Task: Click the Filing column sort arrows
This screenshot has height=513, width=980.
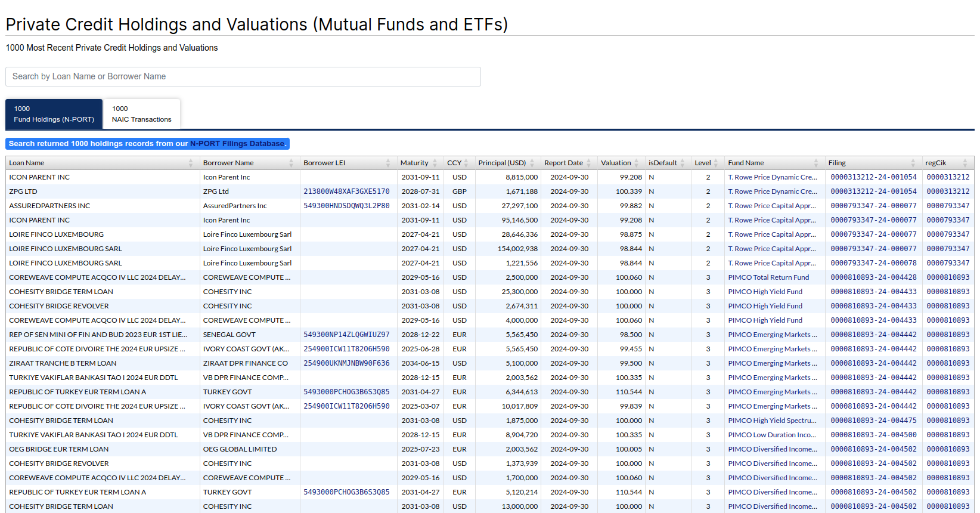Action: coord(913,163)
